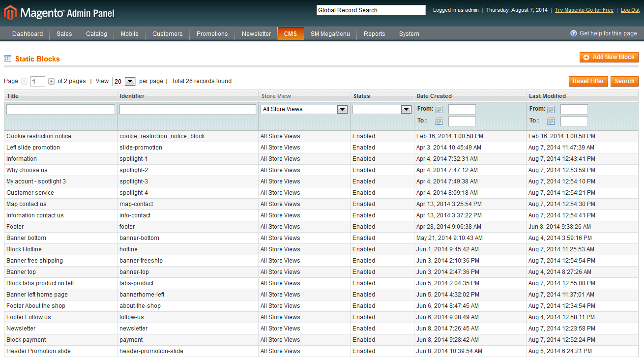Click the help question mark icon
The image size is (644, 360).
pos(573,33)
